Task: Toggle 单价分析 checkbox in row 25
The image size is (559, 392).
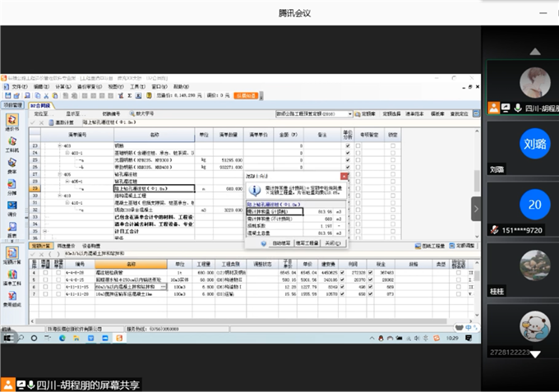Action: [x=348, y=160]
